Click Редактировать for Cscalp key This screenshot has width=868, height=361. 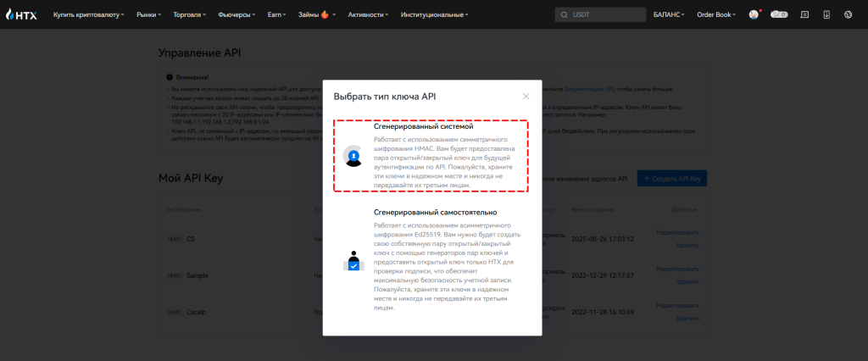pyautogui.click(x=677, y=305)
